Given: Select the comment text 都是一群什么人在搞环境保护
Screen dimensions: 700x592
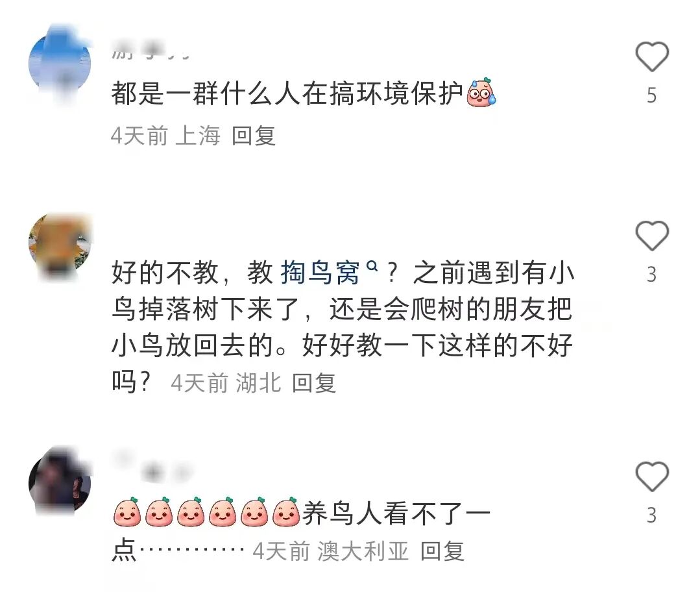Looking at the screenshot, I should [287, 93].
